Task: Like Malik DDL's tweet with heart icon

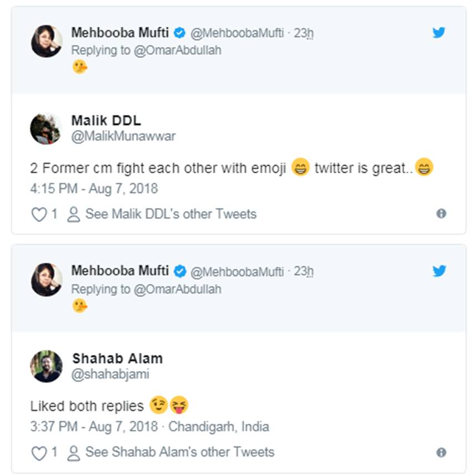Action: (x=38, y=214)
